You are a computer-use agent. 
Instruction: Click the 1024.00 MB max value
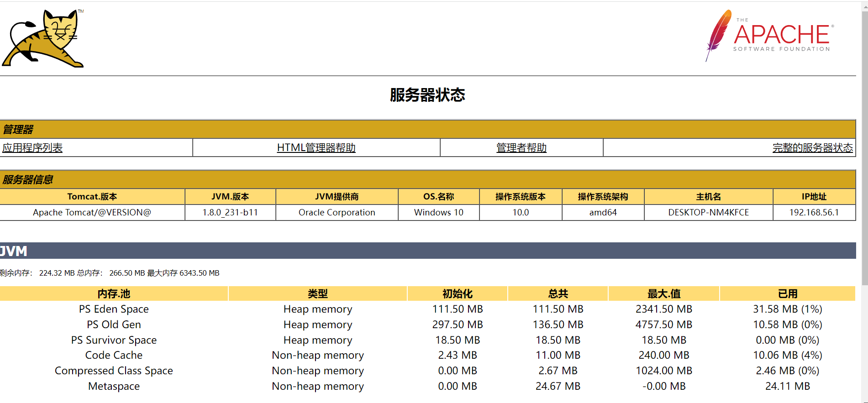(x=664, y=371)
